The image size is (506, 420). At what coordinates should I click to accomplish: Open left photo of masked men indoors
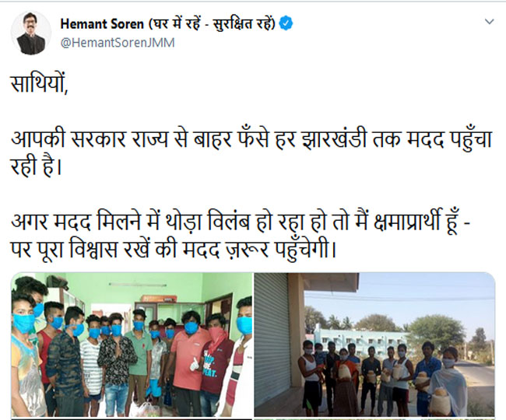point(132,345)
